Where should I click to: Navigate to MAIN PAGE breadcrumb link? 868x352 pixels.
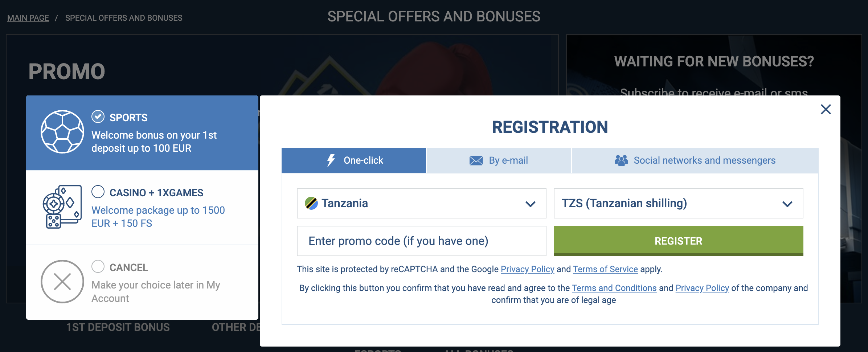28,17
